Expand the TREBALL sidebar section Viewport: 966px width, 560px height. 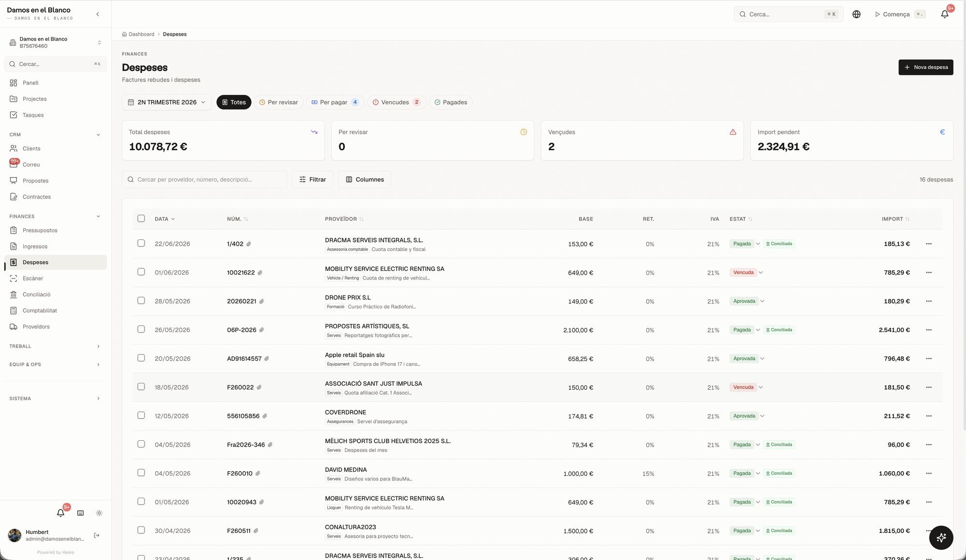click(x=55, y=346)
